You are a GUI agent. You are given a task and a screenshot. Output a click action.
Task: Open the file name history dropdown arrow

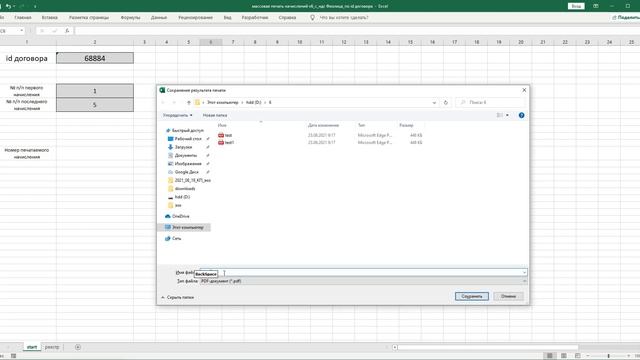pos(524,273)
